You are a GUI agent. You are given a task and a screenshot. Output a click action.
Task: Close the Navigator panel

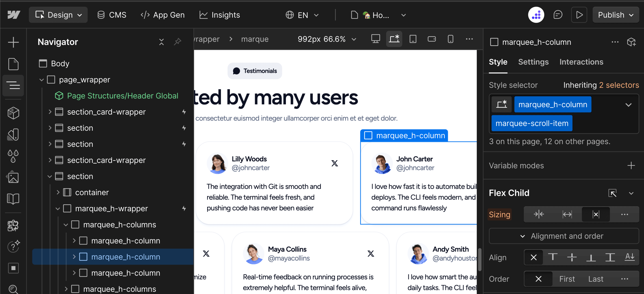161,42
